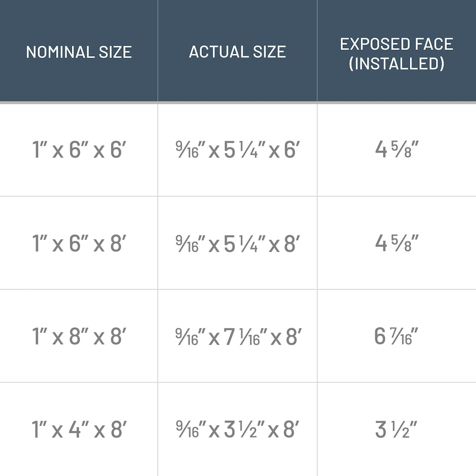The height and width of the screenshot is (476, 476).
Task: Click the 6' length in the first nominal size
Action: (x=117, y=150)
